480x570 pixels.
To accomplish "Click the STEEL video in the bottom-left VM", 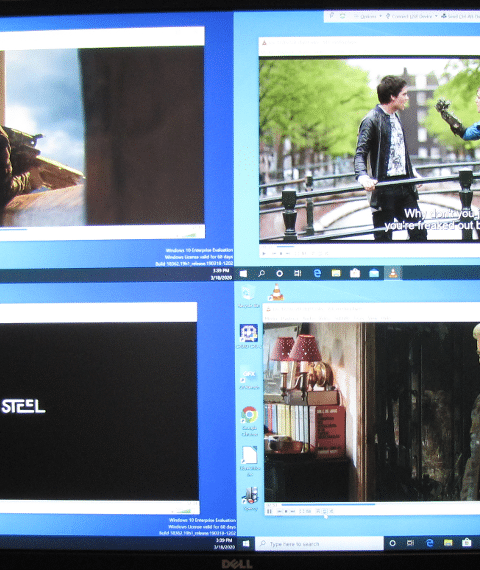I will (98, 412).
